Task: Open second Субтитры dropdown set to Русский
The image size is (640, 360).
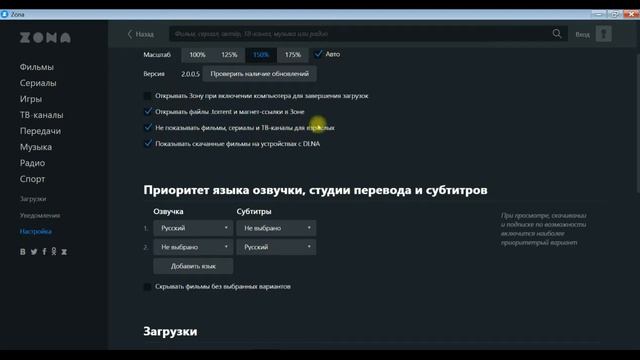Action: (x=276, y=247)
